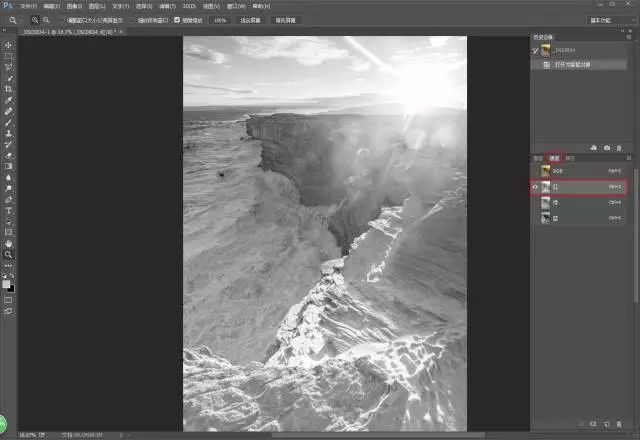This screenshot has width=640, height=440.
Task: Uncheck the Scrubby Zoom checkbox
Action: [178, 19]
